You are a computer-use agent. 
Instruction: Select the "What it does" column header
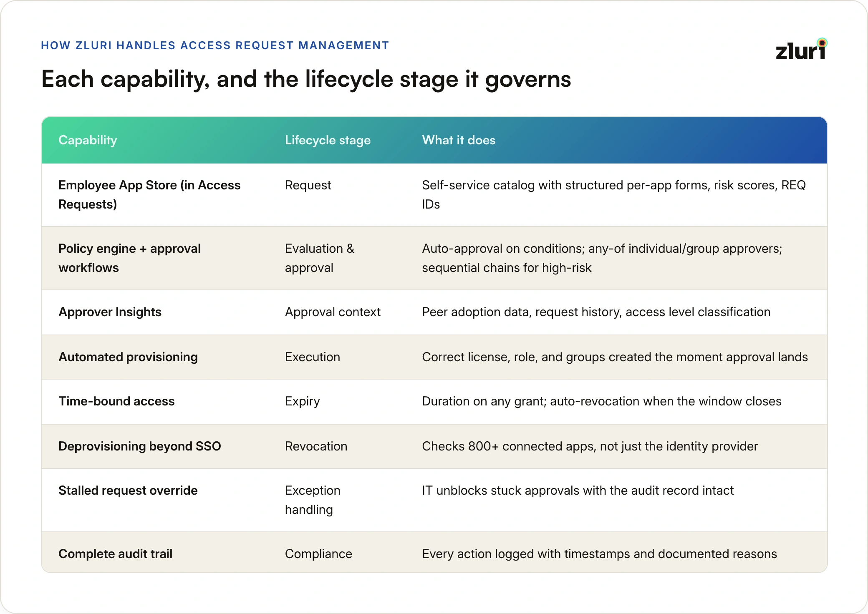click(459, 140)
